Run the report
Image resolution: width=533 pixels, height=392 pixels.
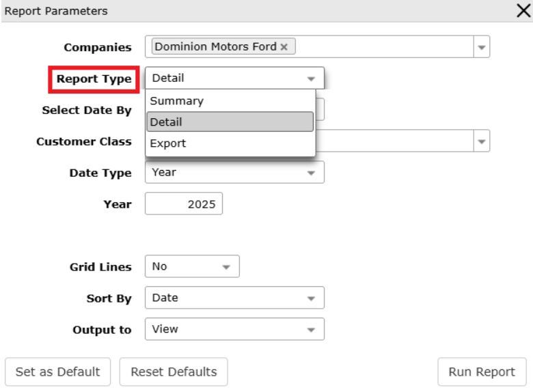pyautogui.click(x=482, y=372)
